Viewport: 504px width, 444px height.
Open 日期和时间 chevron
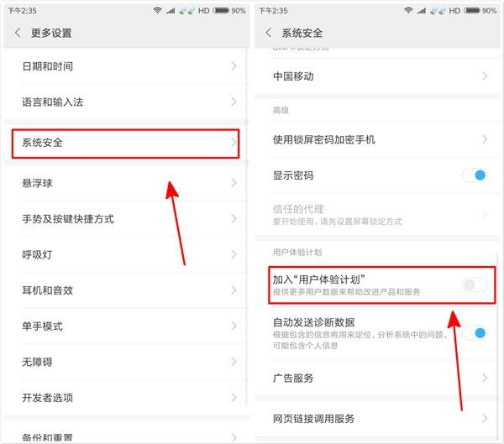[x=234, y=66]
